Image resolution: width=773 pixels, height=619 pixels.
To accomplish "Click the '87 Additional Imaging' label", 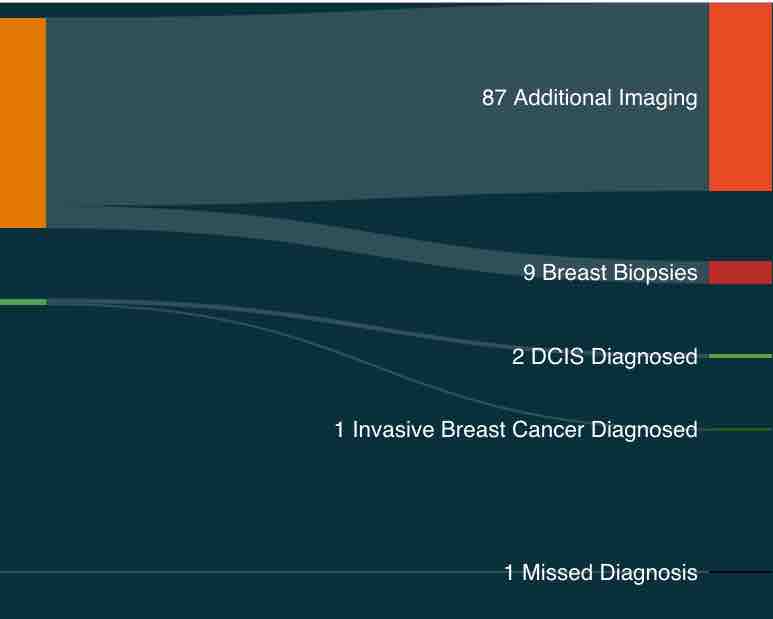I will click(x=589, y=98).
